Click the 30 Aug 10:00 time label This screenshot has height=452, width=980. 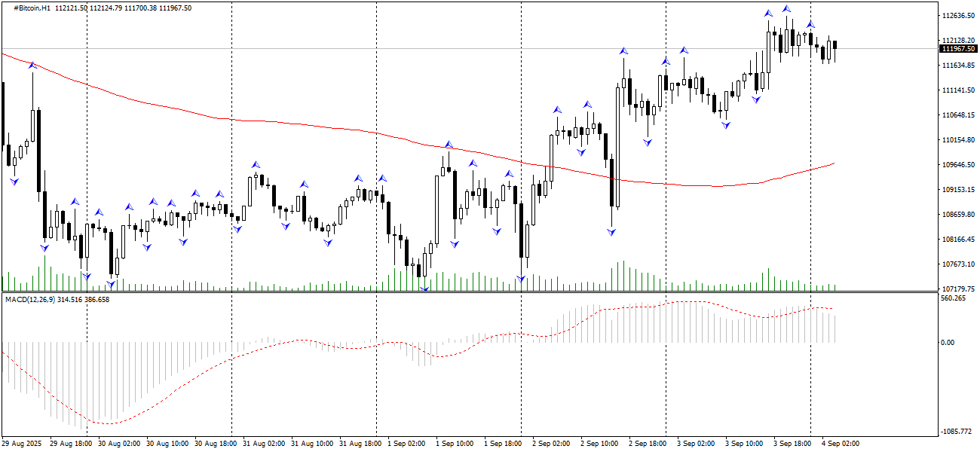pos(167,444)
